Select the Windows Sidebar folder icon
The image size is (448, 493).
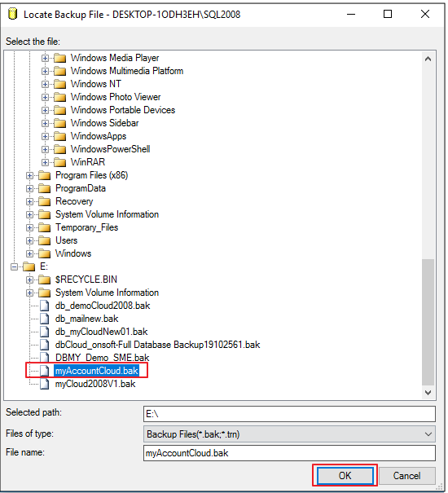click(x=59, y=123)
